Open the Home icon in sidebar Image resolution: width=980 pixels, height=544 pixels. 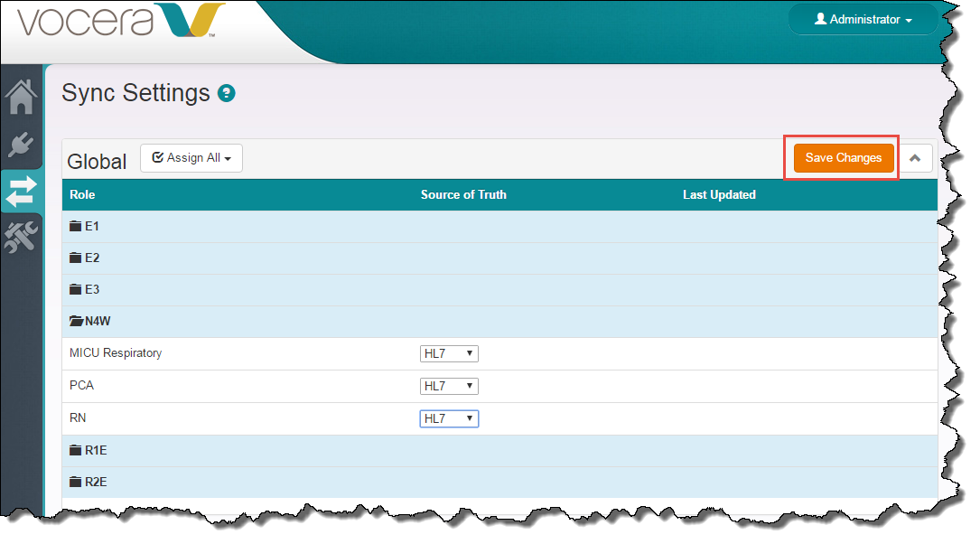pos(22,98)
